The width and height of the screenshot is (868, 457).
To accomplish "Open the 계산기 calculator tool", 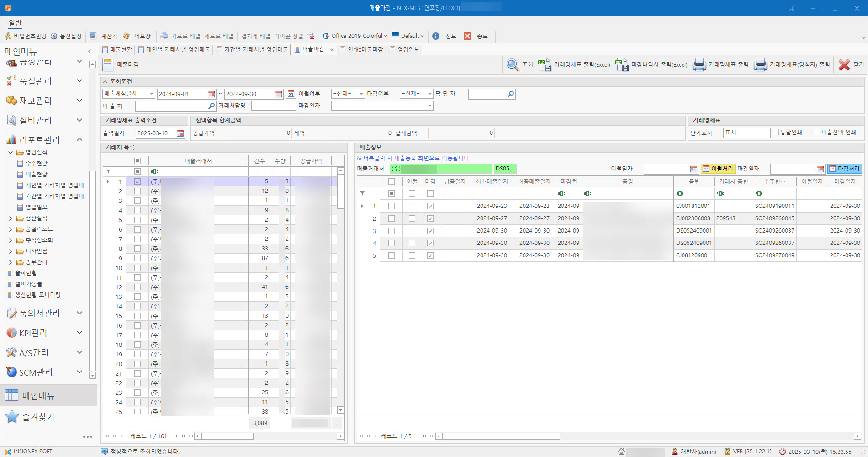I will click(x=104, y=36).
